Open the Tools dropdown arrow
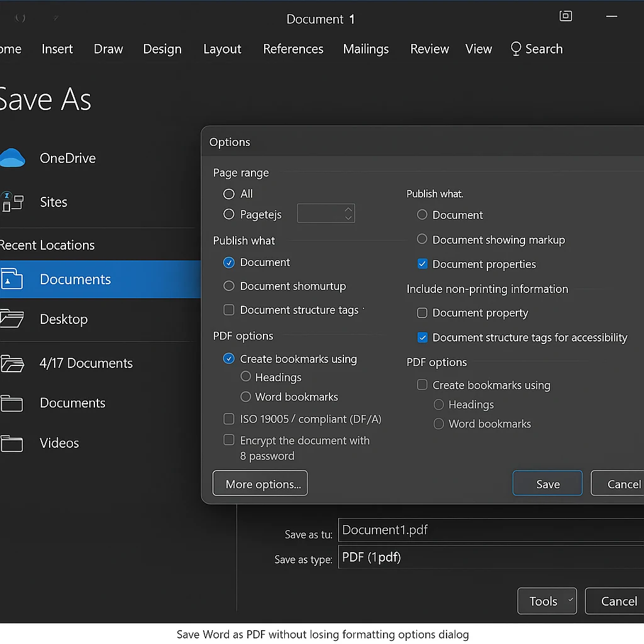This screenshot has height=644, width=644. (x=570, y=599)
